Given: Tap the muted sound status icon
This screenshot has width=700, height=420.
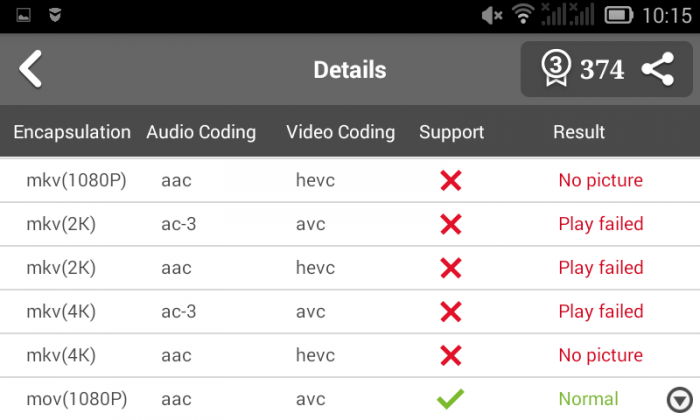Looking at the screenshot, I should pyautogui.click(x=492, y=15).
